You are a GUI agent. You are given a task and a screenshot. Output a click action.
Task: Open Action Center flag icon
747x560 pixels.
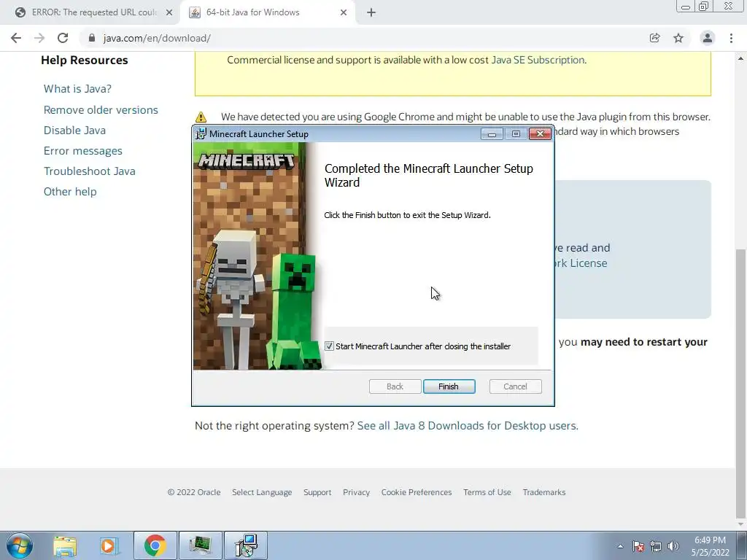pyautogui.click(x=638, y=546)
